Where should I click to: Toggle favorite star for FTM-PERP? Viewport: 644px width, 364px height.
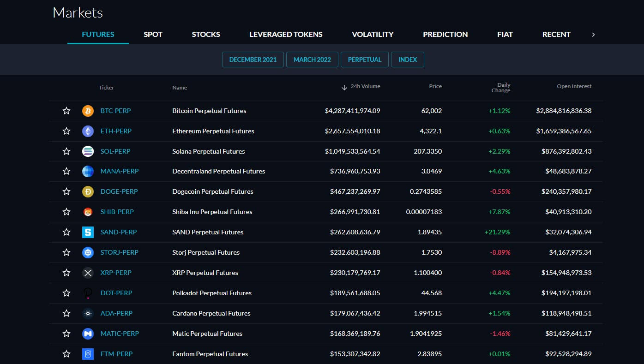click(x=66, y=354)
